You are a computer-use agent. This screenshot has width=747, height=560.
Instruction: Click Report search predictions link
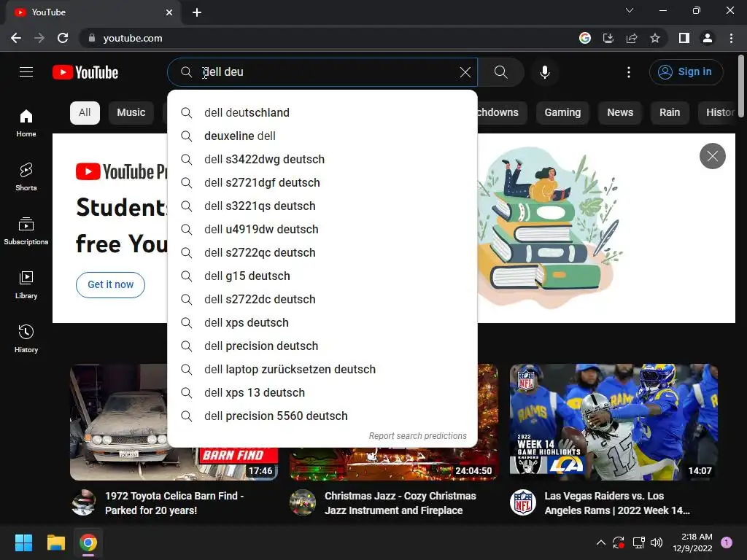[418, 436]
